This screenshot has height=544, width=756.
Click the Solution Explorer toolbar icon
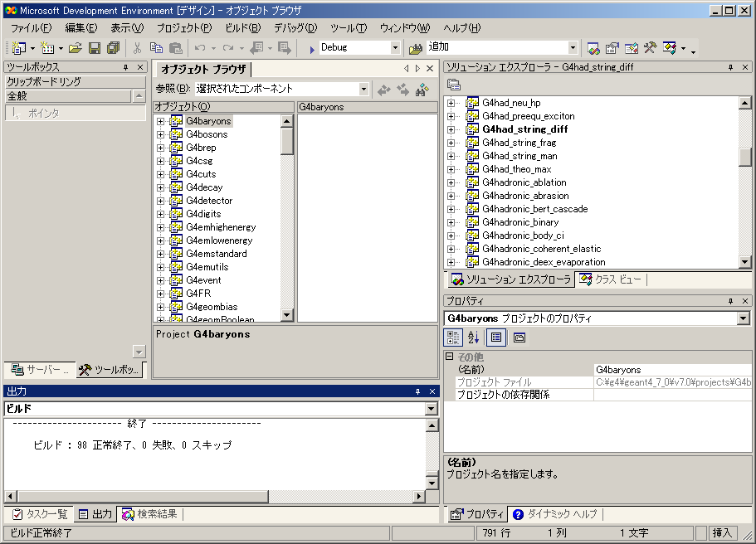coord(593,48)
